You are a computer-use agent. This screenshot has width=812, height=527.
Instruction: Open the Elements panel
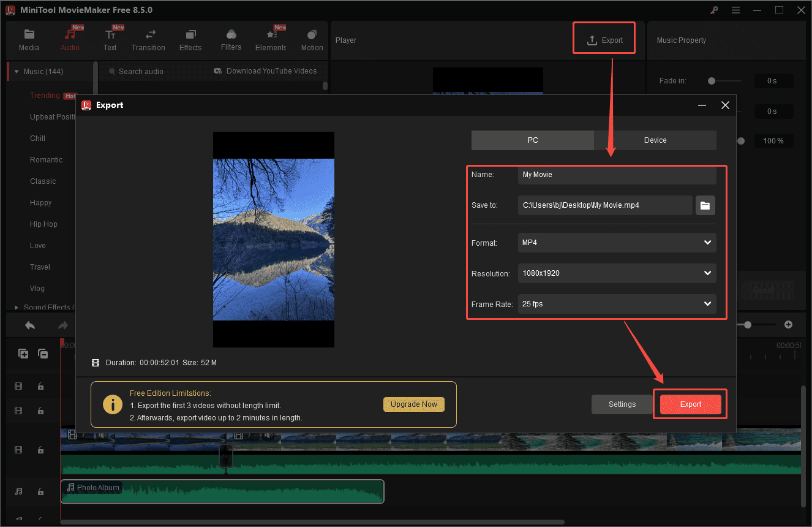tap(270, 39)
